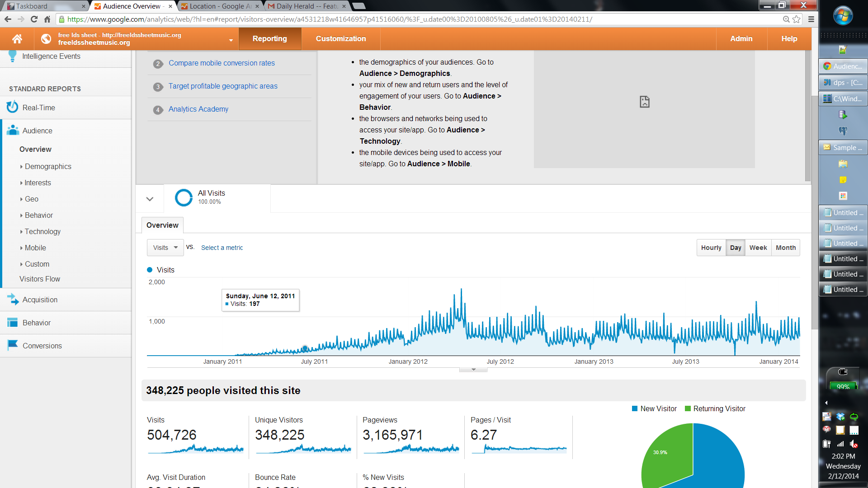Switch to Daily Herald browser tab
Image resolution: width=868 pixels, height=488 pixels.
click(307, 6)
